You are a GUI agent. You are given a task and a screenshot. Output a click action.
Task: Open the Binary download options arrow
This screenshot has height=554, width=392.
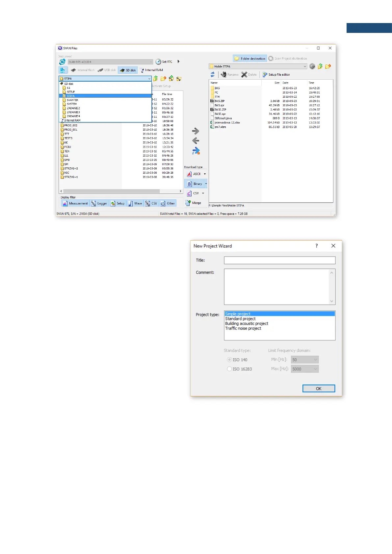206,184
